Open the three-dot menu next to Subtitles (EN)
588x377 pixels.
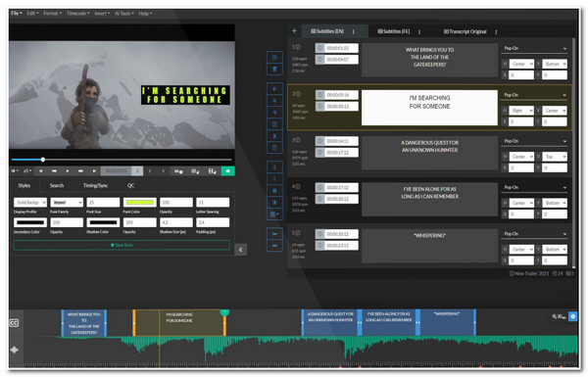click(353, 32)
